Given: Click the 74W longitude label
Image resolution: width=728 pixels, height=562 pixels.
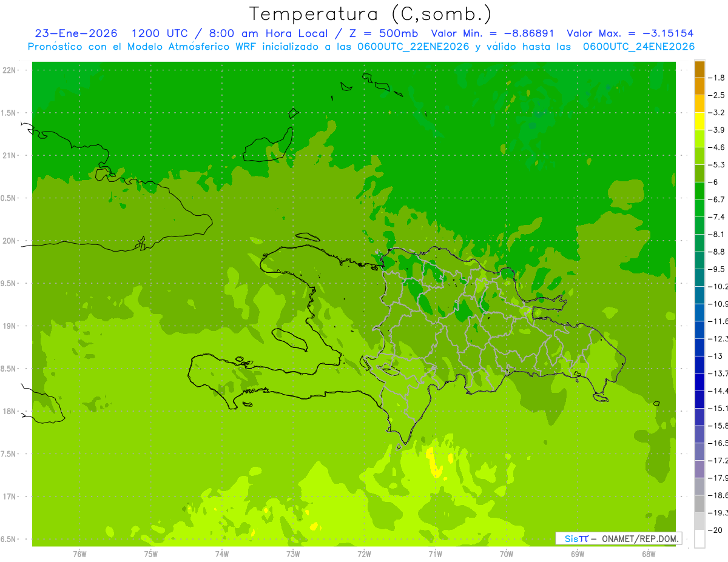Looking at the screenshot, I should 222,554.
